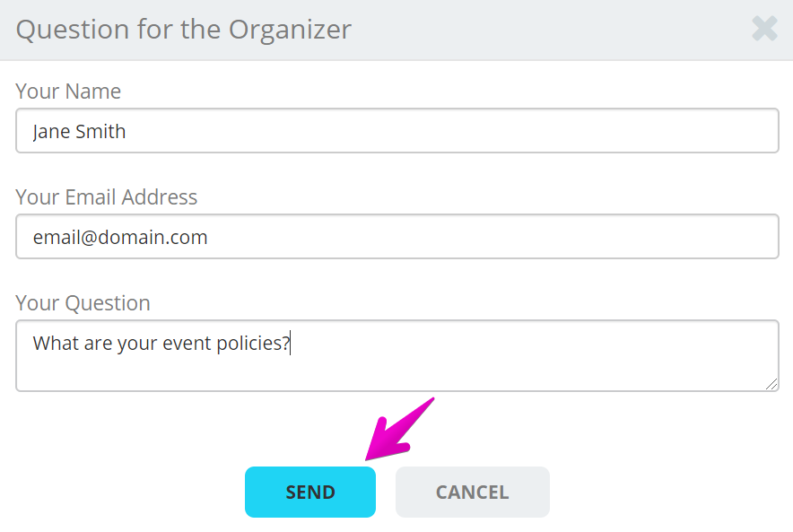
Task: Click the 'Your Question' label
Action: coord(83,303)
